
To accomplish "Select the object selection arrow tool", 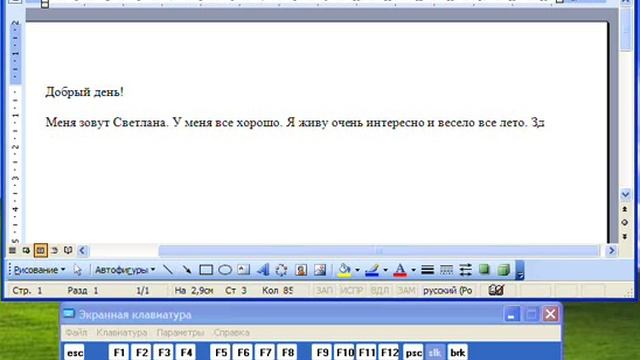I will tap(77, 270).
